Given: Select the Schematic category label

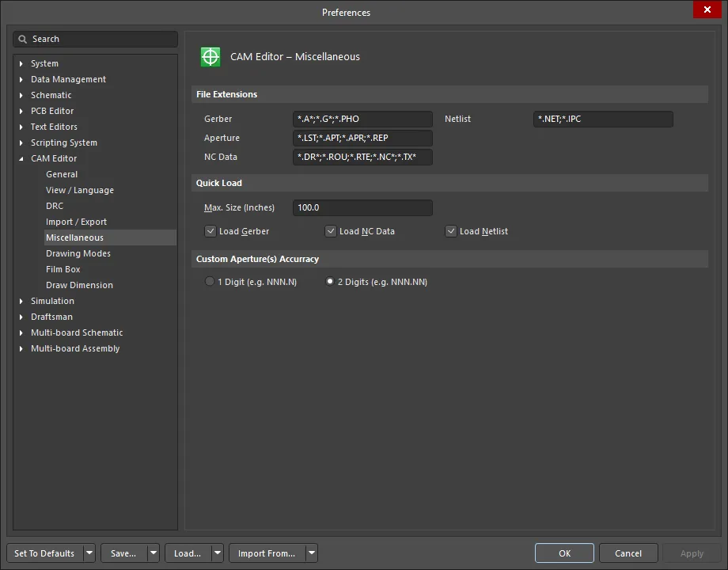Looking at the screenshot, I should pyautogui.click(x=51, y=95).
